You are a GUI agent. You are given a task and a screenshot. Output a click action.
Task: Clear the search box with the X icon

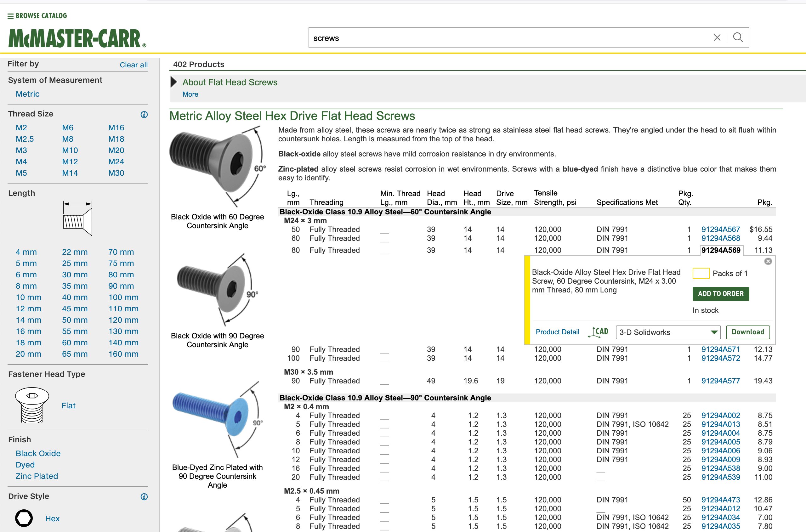(717, 37)
